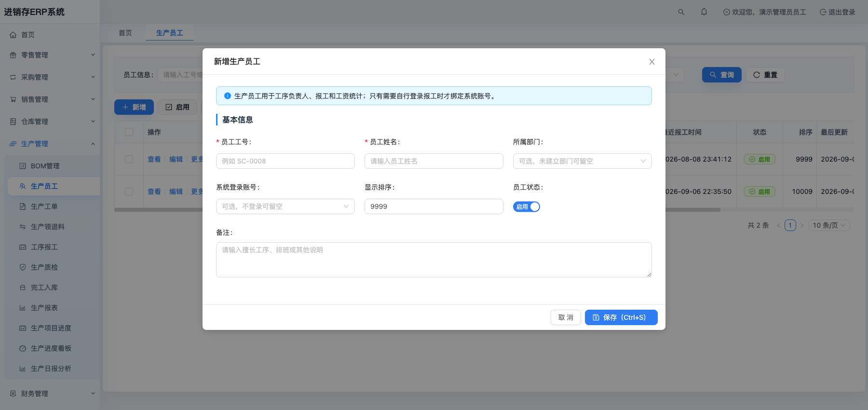Screen dimensions: 868x410
Task: Click the 生产领退料 swap icon
Action: coord(23,227)
